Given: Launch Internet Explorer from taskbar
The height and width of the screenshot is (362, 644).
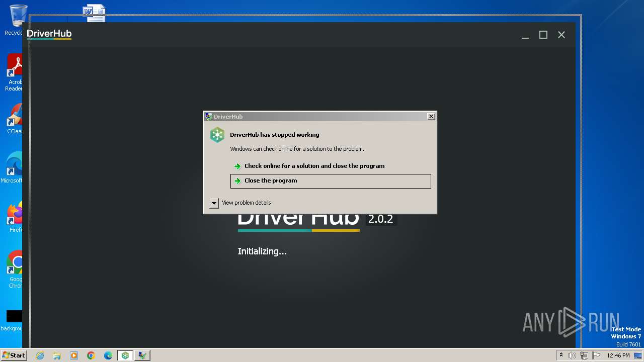Looking at the screenshot, I should (x=40, y=355).
